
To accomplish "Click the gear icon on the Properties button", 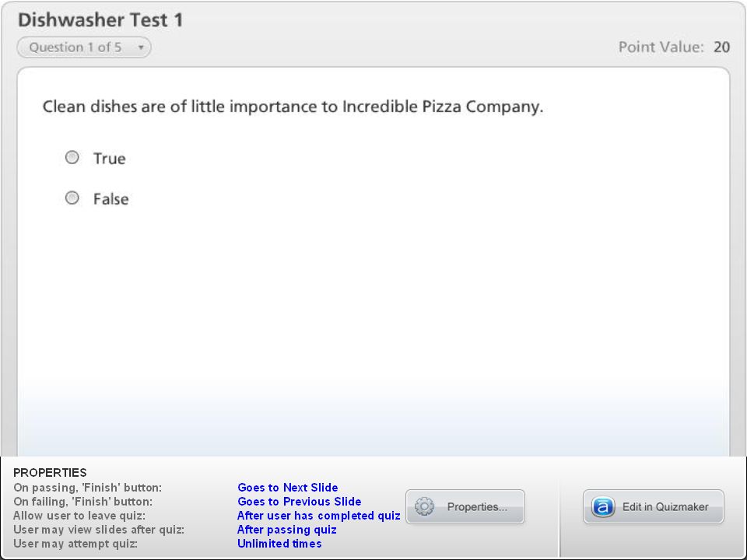I will pos(424,506).
